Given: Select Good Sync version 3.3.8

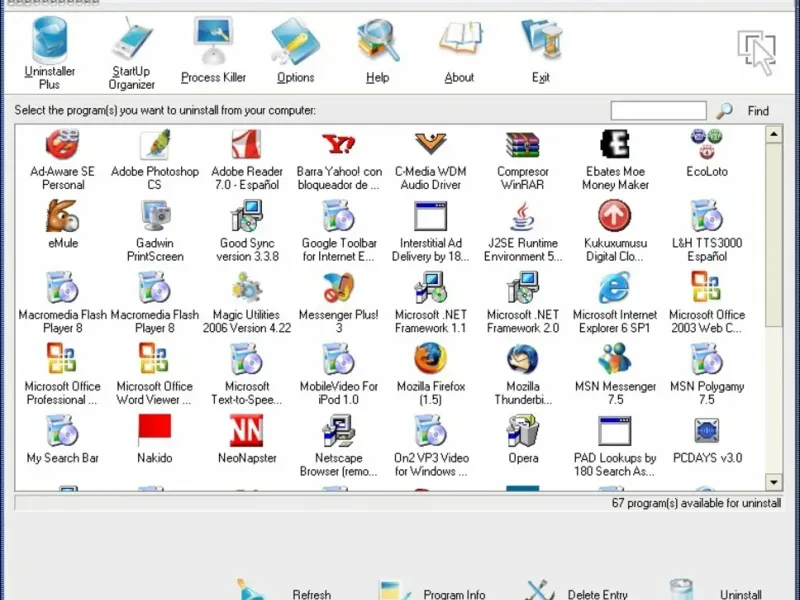Looking at the screenshot, I should point(247,231).
